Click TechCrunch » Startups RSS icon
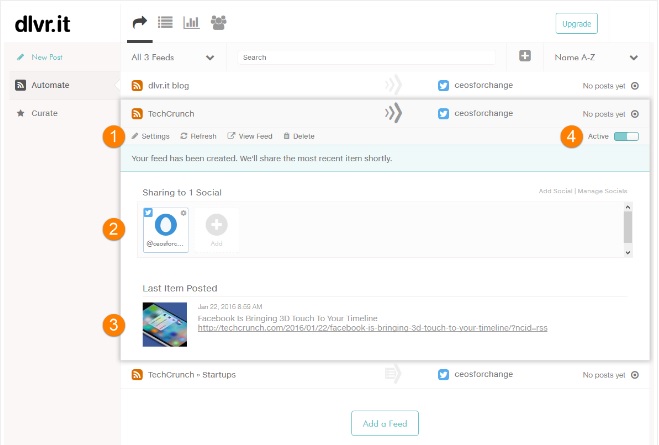Image resolution: width=659 pixels, height=445 pixels. (137, 374)
